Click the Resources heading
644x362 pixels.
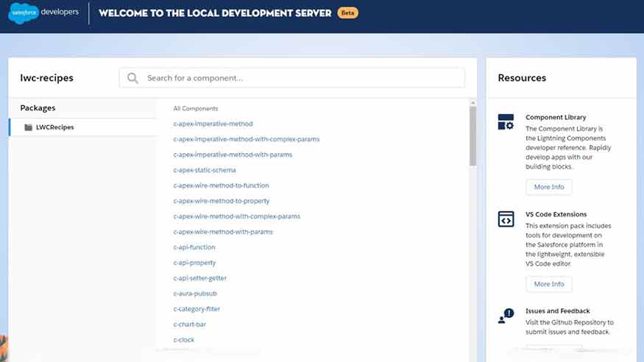(522, 78)
